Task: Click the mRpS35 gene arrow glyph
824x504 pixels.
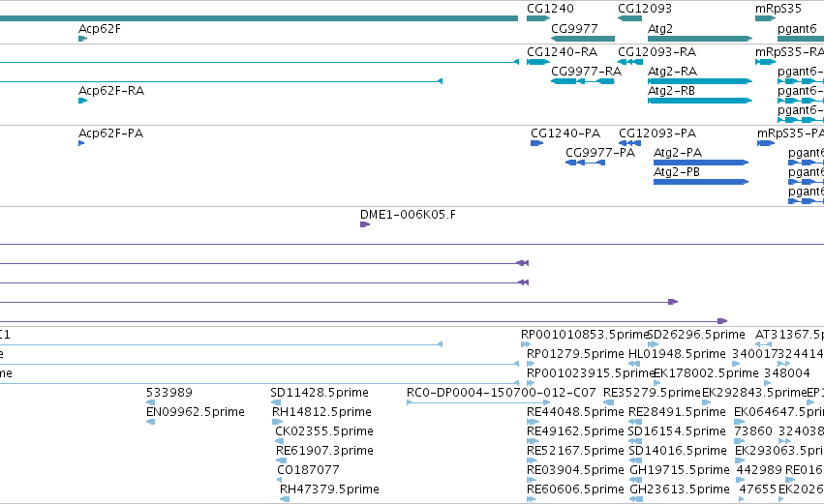Action: click(x=765, y=18)
